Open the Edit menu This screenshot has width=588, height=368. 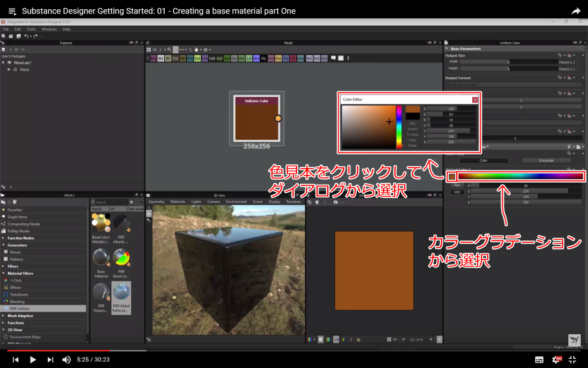18,29
